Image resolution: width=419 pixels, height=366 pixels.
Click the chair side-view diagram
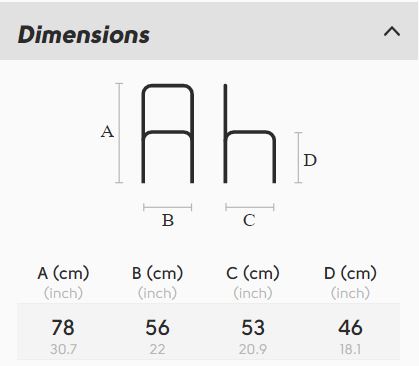pos(249,133)
